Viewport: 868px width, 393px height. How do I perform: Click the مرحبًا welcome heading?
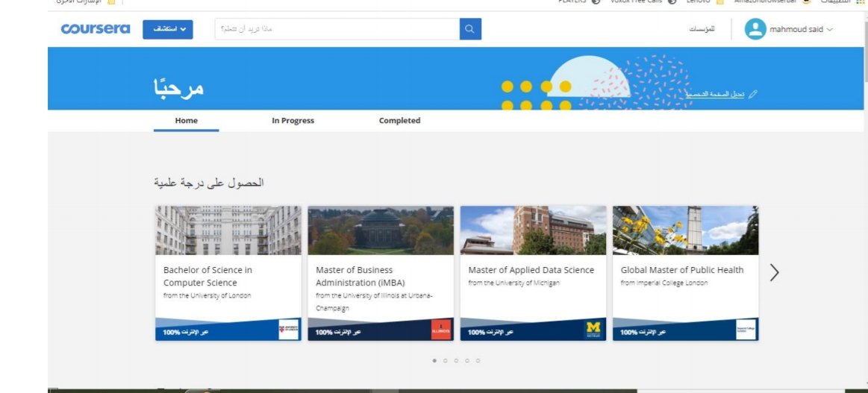coord(179,88)
